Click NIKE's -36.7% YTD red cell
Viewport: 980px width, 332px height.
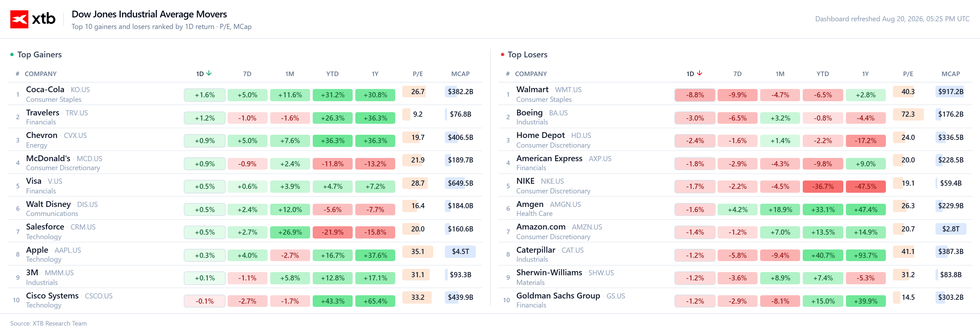[822, 186]
